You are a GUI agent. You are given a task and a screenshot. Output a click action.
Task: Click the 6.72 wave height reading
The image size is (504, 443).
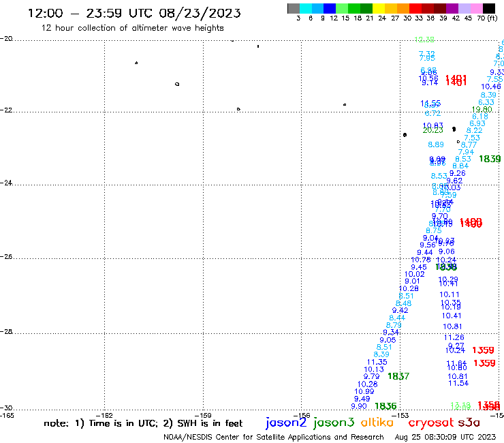point(432,113)
